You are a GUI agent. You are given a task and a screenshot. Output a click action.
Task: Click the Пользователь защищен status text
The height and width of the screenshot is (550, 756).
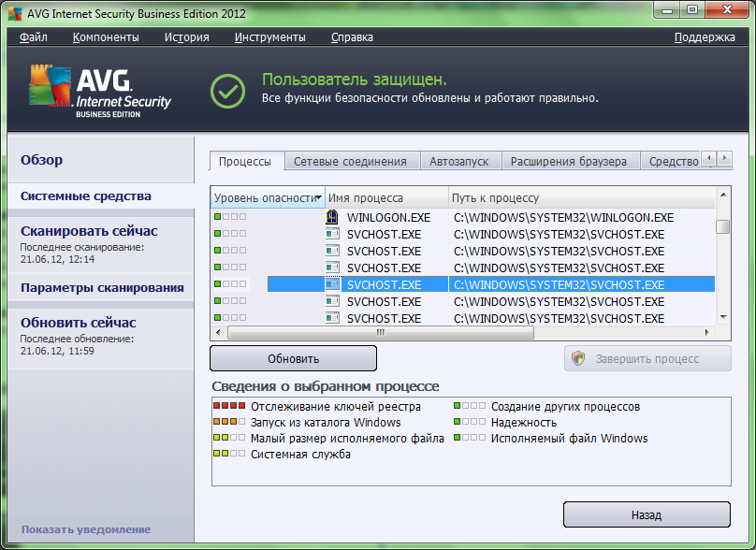tap(355, 80)
